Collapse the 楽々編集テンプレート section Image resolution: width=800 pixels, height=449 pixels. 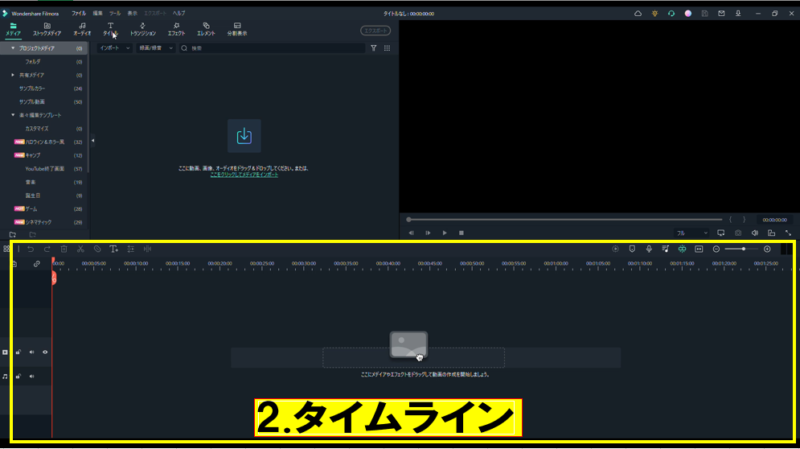(x=13, y=115)
